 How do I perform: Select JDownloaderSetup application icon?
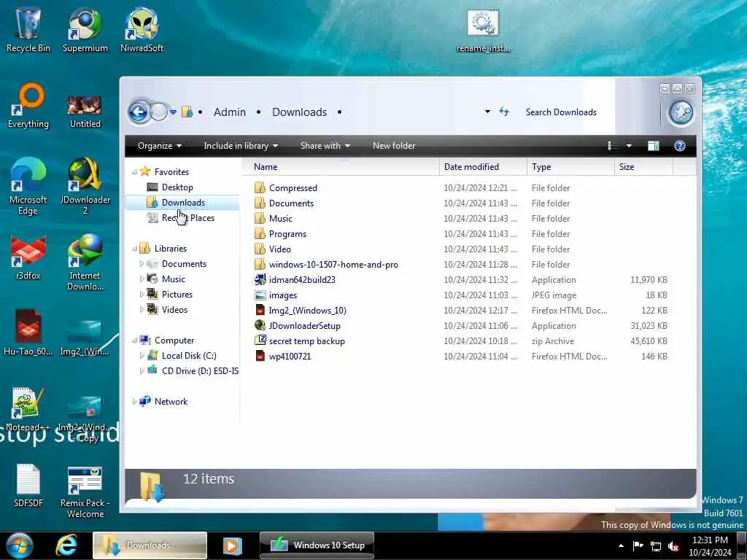[260, 326]
